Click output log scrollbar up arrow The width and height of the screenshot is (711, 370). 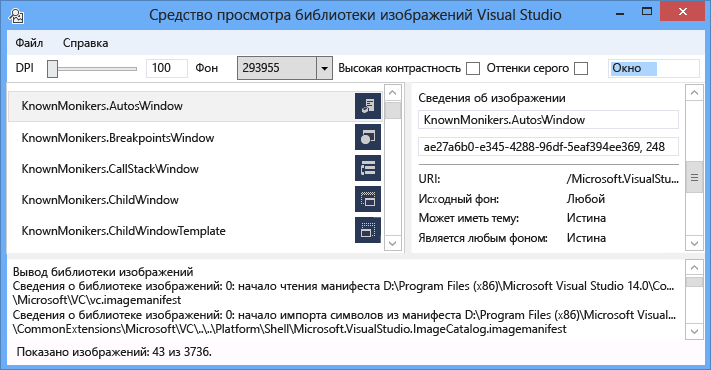click(694, 268)
